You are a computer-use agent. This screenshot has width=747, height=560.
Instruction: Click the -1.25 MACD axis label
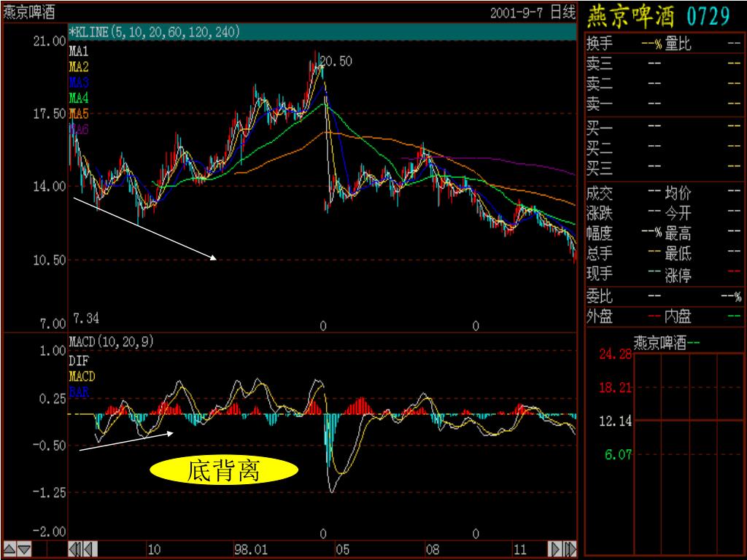coord(50,492)
